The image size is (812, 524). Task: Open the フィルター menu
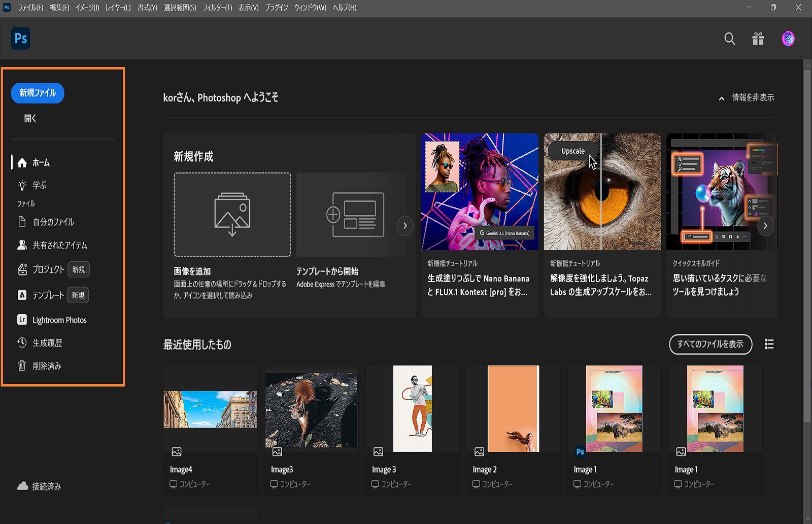click(x=217, y=8)
